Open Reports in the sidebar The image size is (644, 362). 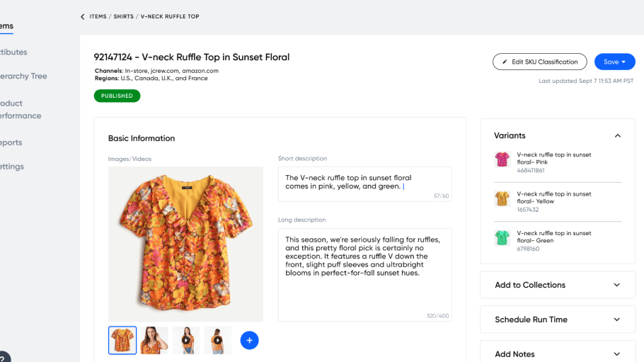coord(11,142)
